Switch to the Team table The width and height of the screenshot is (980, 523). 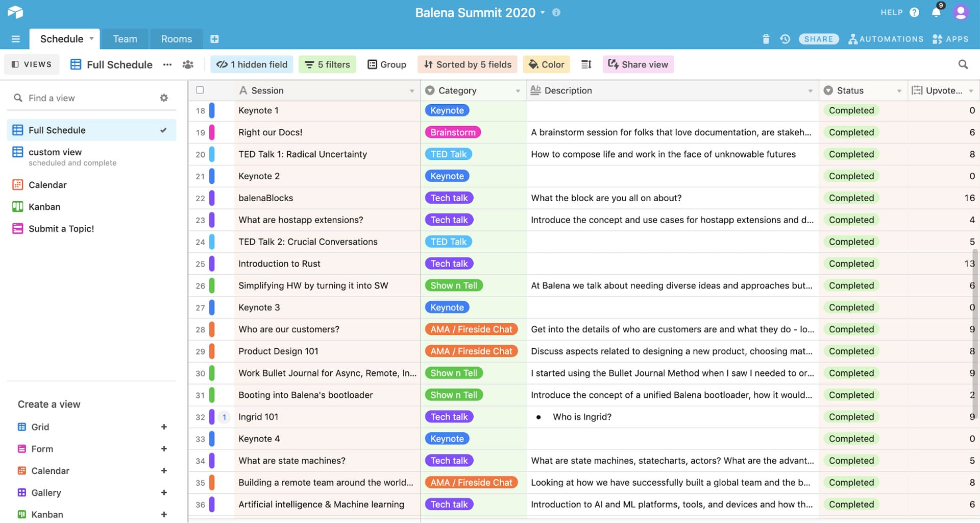[125, 39]
